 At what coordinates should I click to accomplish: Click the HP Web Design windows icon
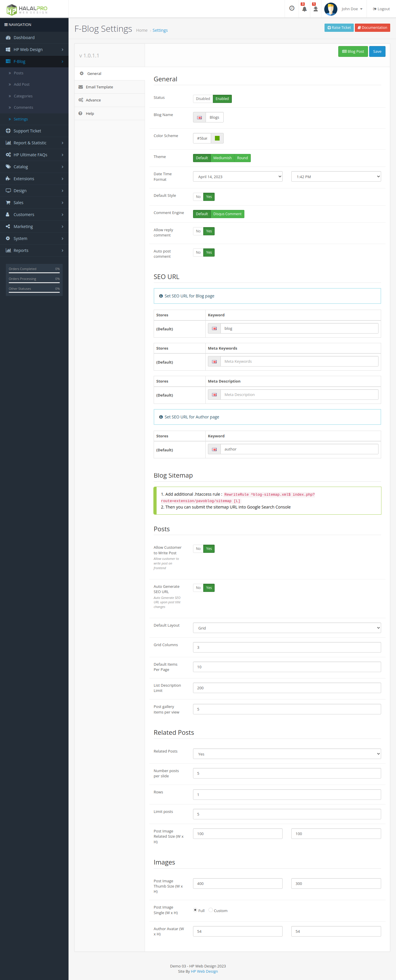8,50
